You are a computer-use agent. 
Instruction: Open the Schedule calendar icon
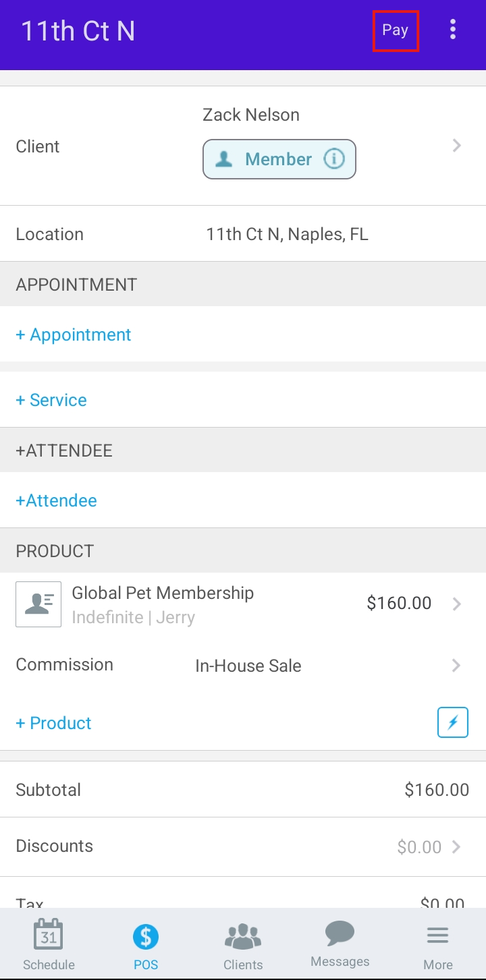[x=49, y=935]
